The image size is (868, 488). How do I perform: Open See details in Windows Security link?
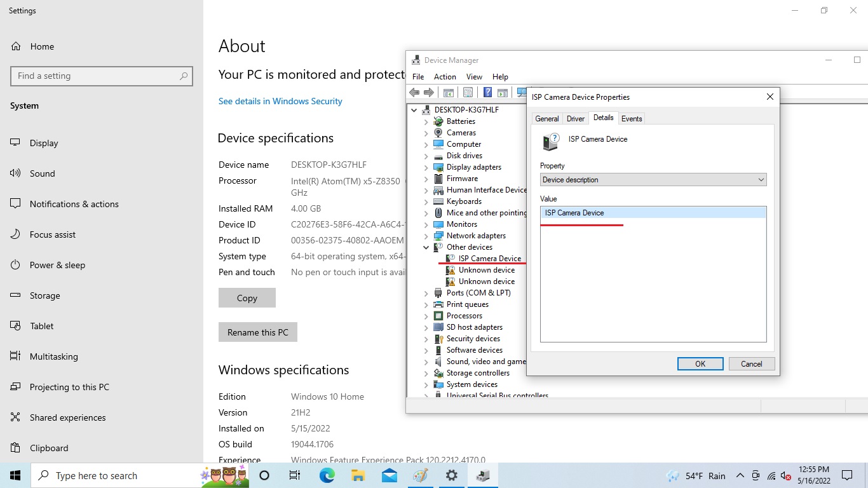(x=280, y=101)
